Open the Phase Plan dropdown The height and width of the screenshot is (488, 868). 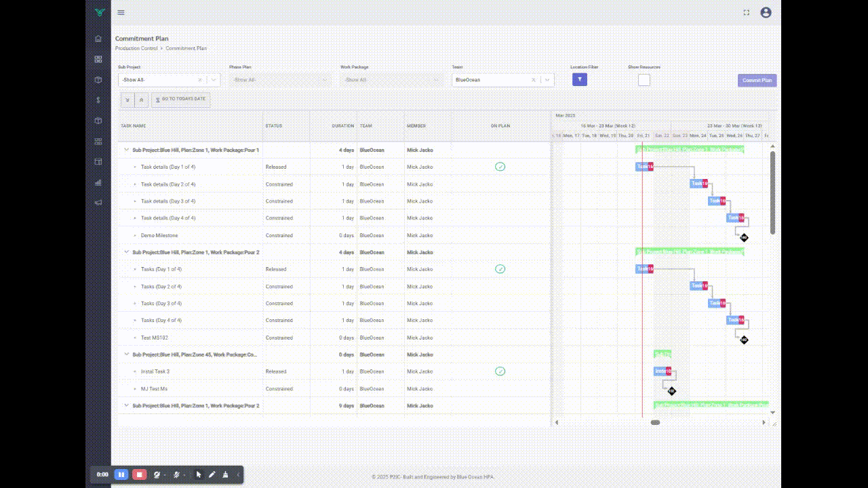280,80
